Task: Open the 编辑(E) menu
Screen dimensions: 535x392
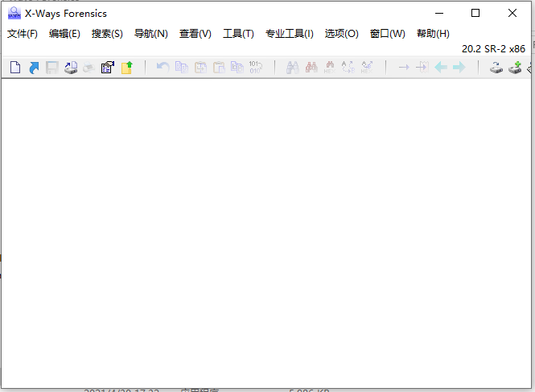Action: 64,34
